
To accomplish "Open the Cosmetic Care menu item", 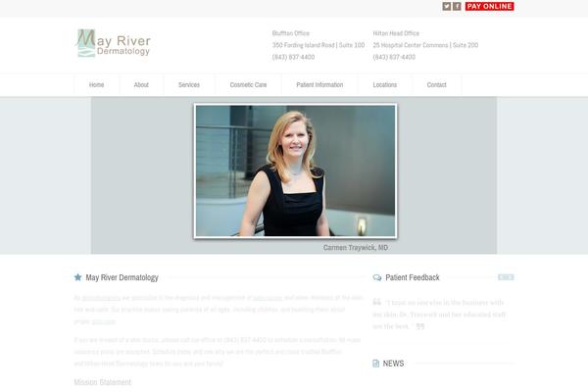I will pyautogui.click(x=248, y=85).
